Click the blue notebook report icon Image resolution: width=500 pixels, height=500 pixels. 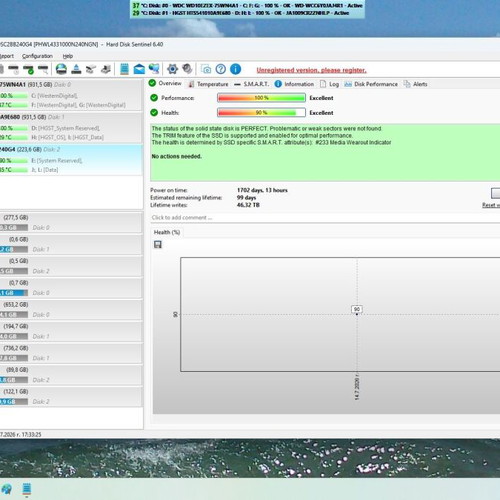tap(124, 69)
